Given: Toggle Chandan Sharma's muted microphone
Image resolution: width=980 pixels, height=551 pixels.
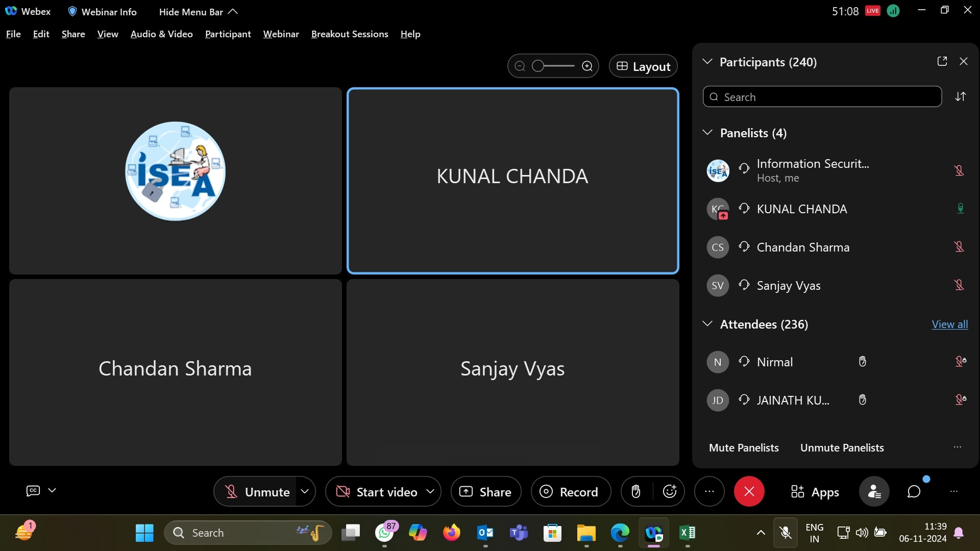Looking at the screenshot, I should (x=959, y=247).
